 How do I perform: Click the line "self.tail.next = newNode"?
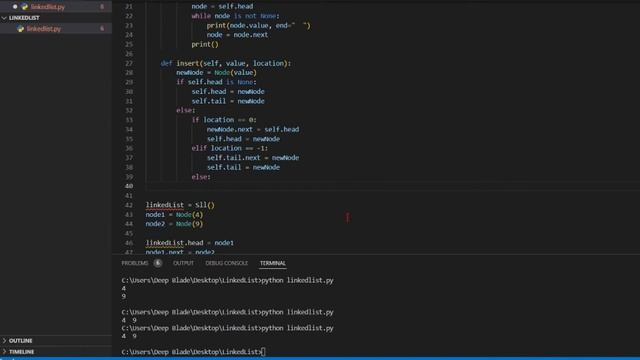tap(253, 158)
